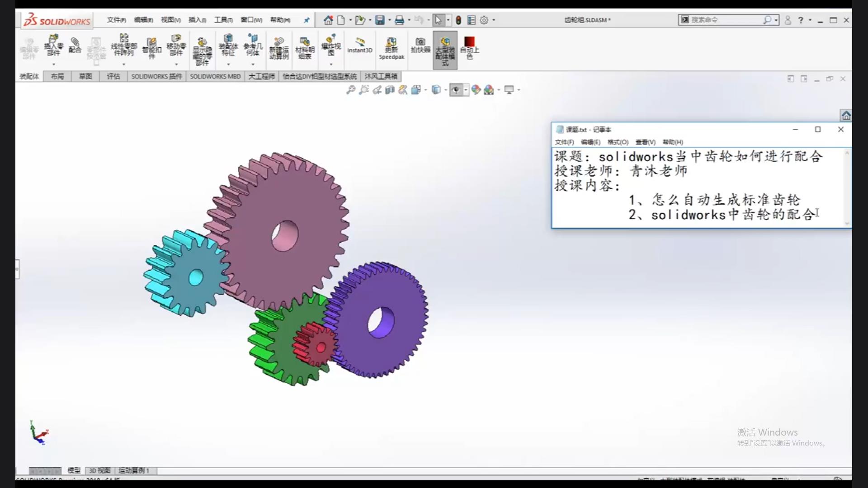Expand Linear Component Pattern dropdown arrow
This screenshot has height=488, width=868.
[124, 64]
